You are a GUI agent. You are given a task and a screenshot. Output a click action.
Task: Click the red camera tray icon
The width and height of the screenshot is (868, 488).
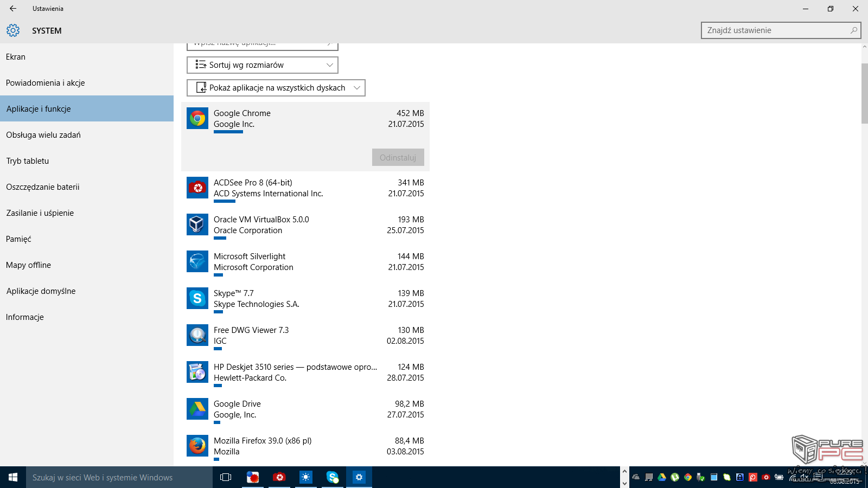[766, 477]
